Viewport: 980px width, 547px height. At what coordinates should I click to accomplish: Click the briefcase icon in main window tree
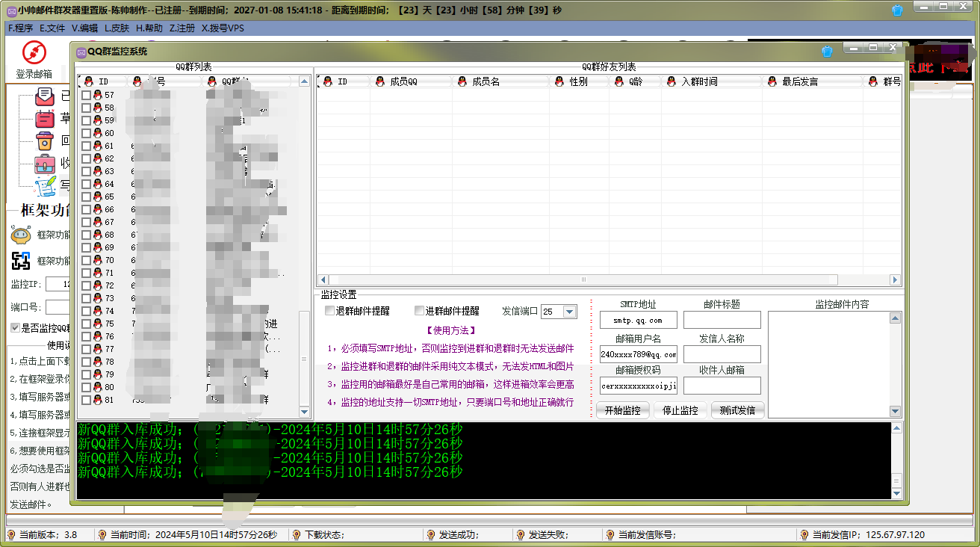[46, 164]
